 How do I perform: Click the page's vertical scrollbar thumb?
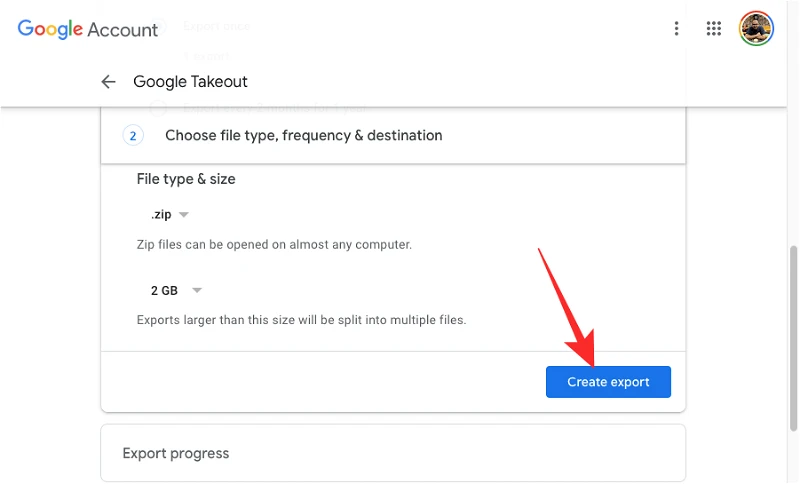point(793,338)
